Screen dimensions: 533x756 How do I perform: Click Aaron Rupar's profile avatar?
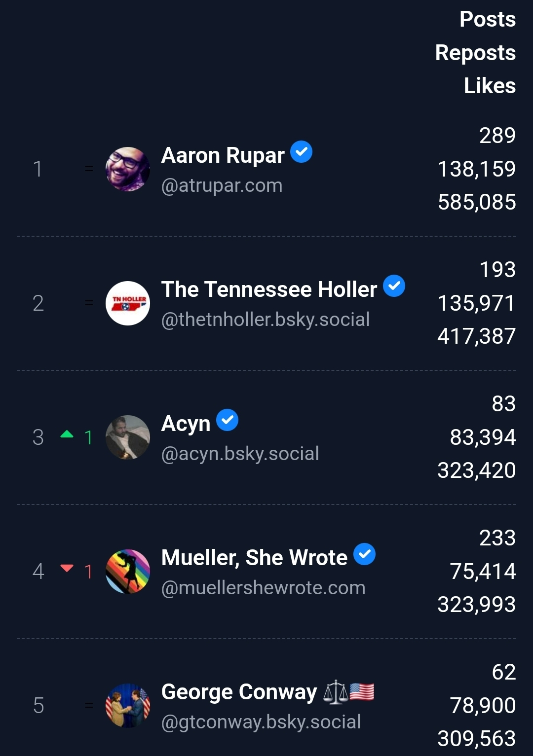coord(128,169)
